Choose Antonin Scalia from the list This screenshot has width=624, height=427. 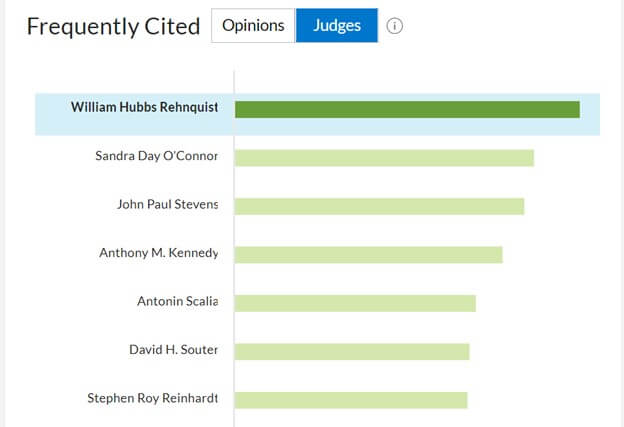pyautogui.click(x=177, y=302)
